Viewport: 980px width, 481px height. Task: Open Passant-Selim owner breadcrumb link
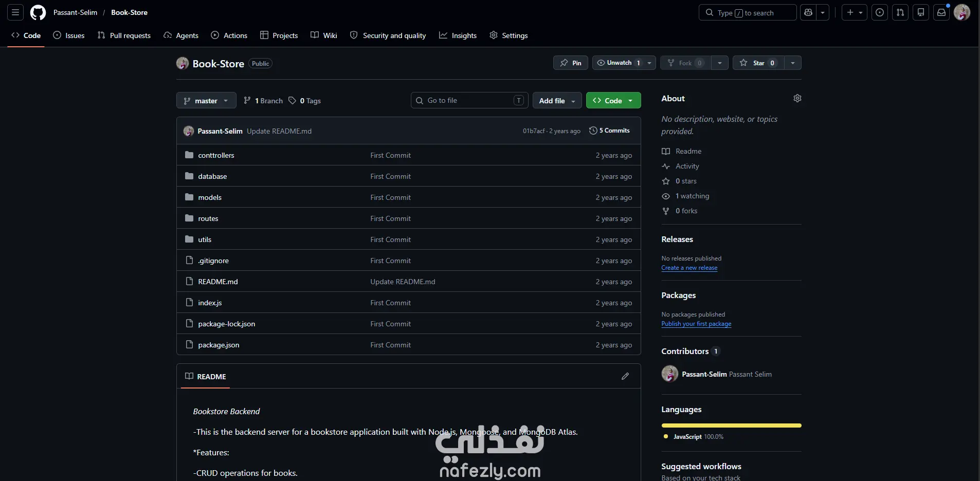[x=75, y=12]
